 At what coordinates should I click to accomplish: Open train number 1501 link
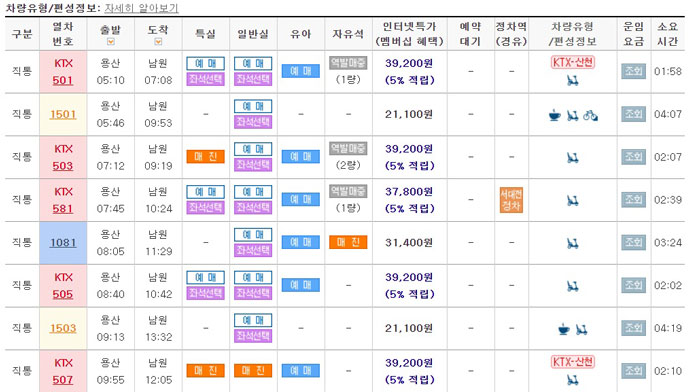[x=63, y=114]
